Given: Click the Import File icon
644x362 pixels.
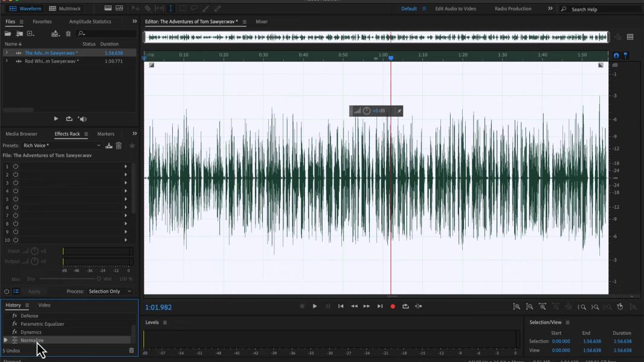Looking at the screenshot, I should [x=19, y=34].
